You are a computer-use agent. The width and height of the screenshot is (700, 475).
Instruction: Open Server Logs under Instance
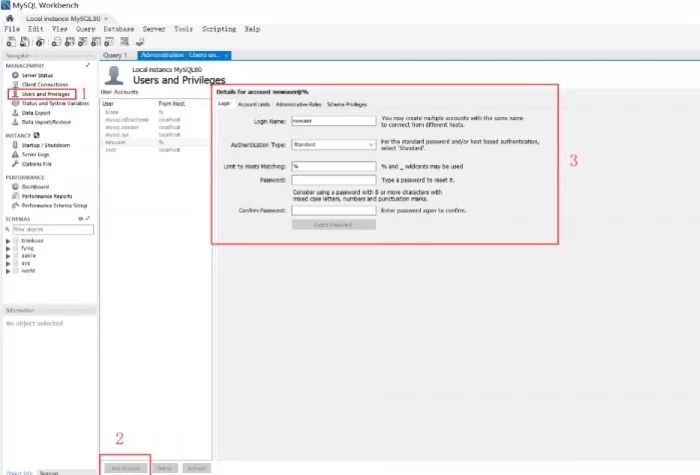pos(35,154)
